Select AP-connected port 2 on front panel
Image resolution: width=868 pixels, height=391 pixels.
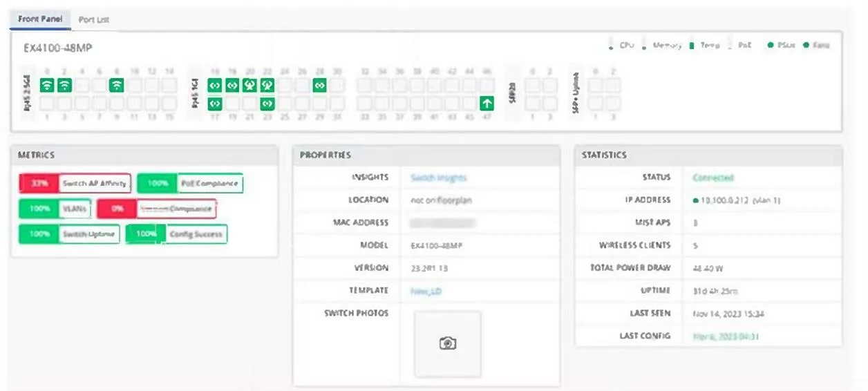[64, 86]
